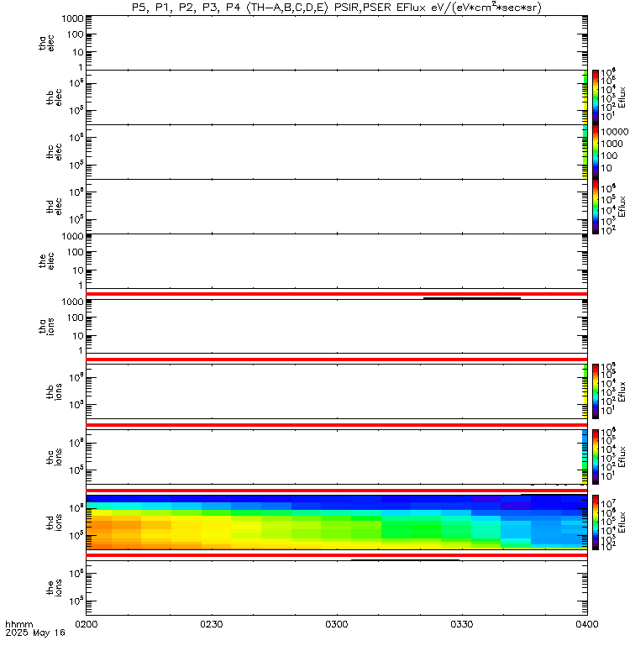630x672 pixels.
Task: Click the color bar beside thc elec panel
Action: (596, 152)
